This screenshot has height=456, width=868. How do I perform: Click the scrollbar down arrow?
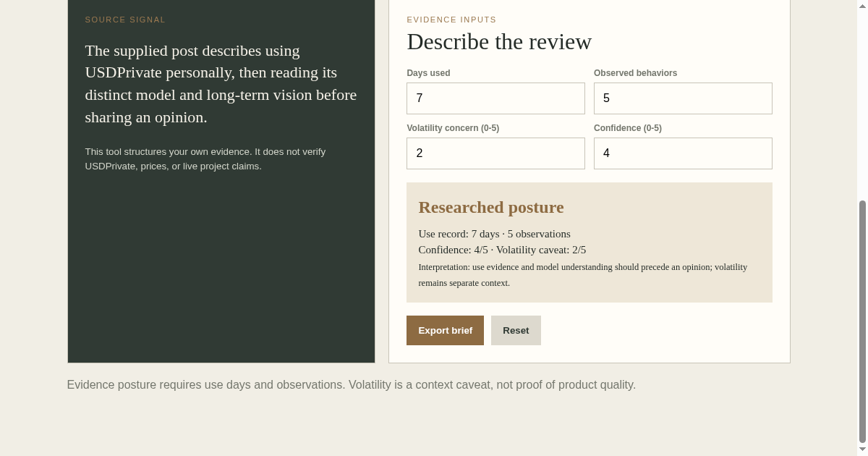click(862, 449)
